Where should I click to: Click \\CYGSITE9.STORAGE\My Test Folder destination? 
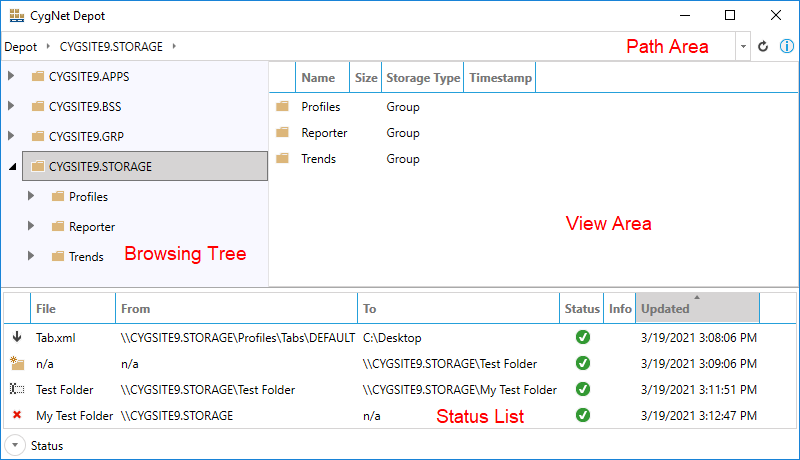460,390
